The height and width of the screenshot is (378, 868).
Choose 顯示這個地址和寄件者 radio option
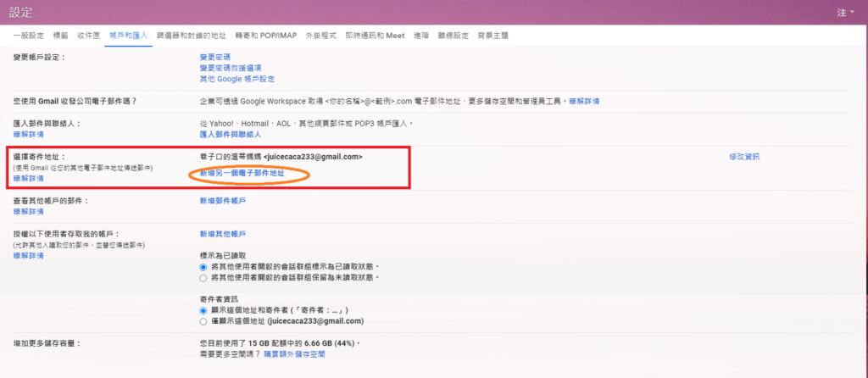pos(203,311)
